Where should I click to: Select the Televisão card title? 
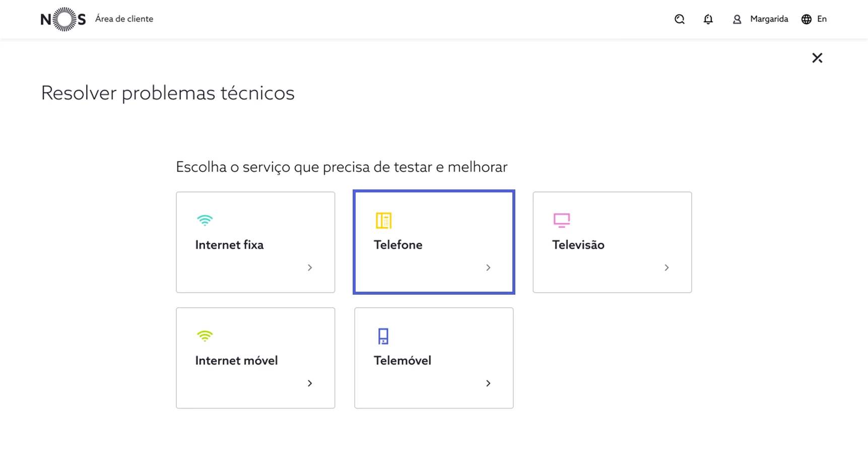578,245
